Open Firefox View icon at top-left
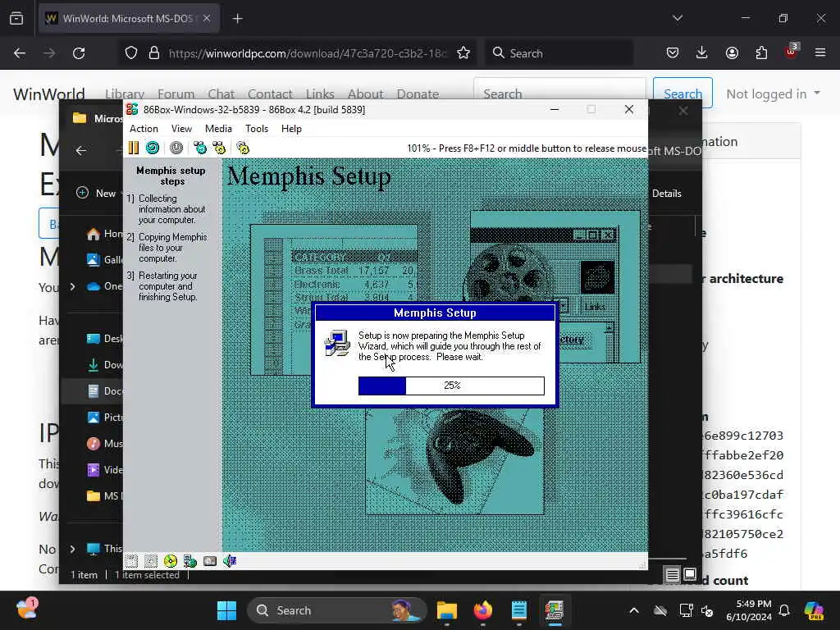This screenshot has width=840, height=630. 16,18
